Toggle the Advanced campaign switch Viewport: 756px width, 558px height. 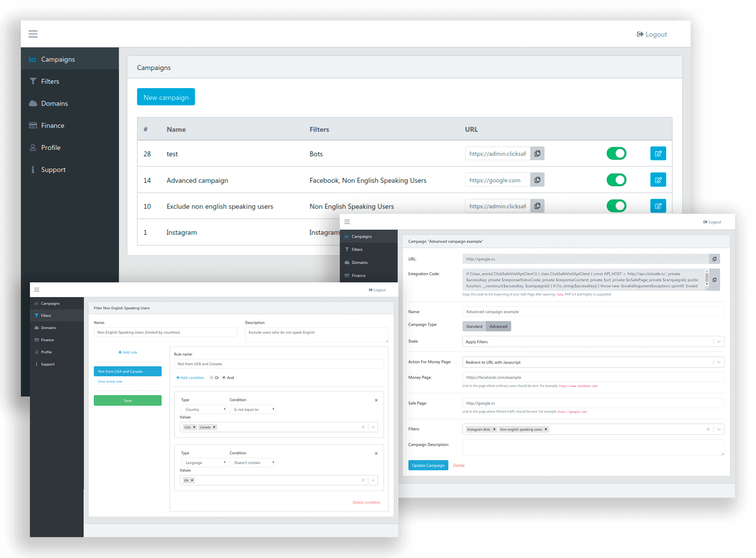tap(617, 180)
